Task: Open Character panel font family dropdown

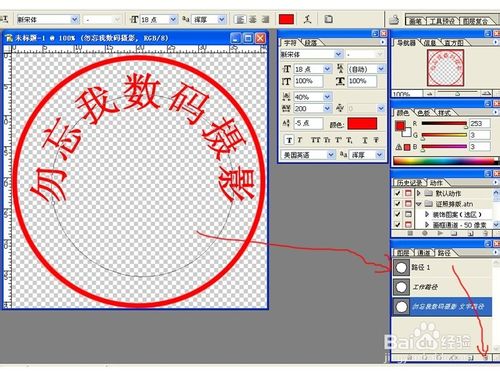Action: coord(339,54)
